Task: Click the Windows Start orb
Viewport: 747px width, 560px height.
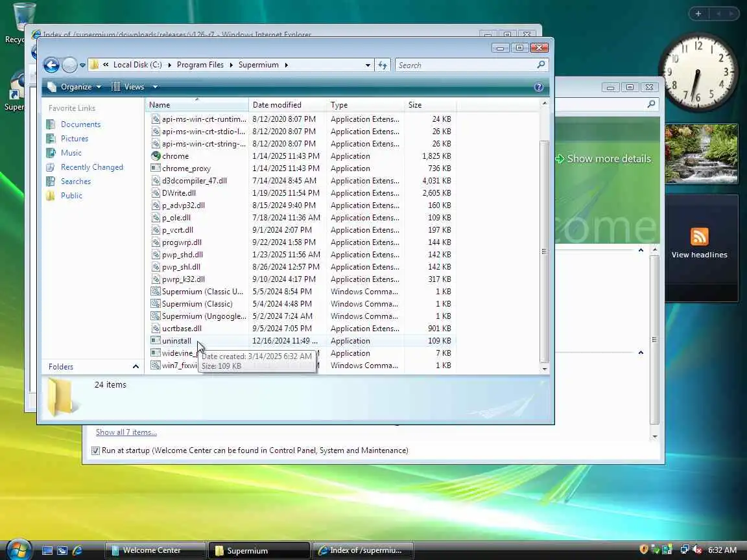Action: [19, 550]
